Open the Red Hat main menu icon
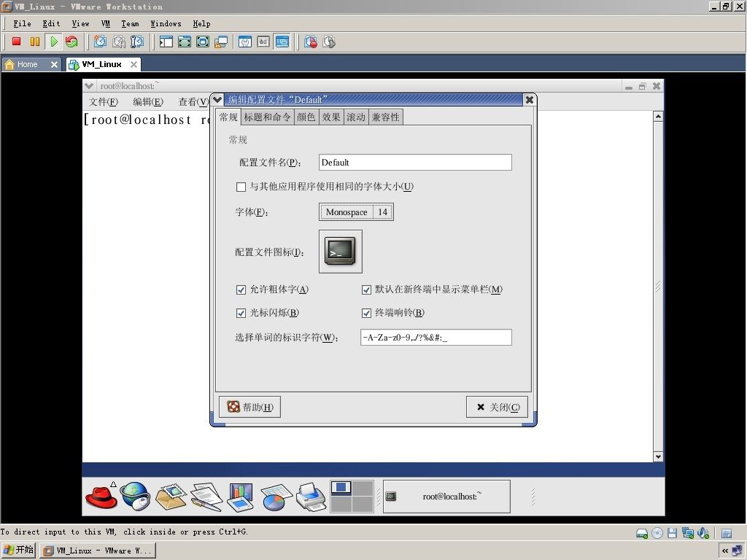 click(x=101, y=496)
